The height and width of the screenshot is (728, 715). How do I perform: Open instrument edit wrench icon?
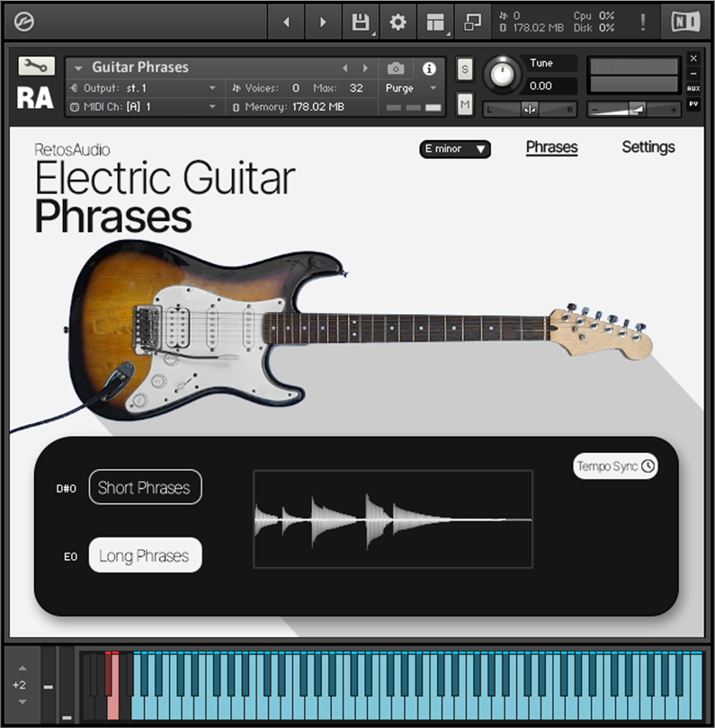(x=36, y=67)
